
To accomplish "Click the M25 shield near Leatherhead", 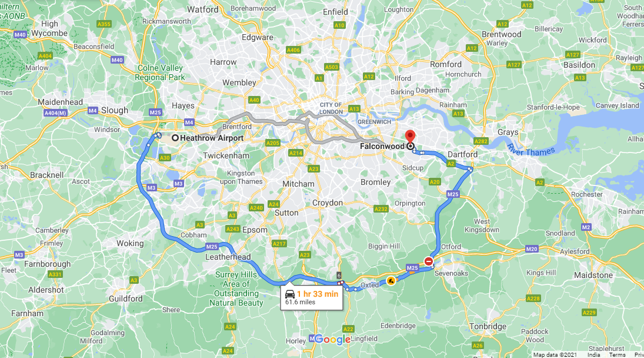I will pyautogui.click(x=212, y=247).
